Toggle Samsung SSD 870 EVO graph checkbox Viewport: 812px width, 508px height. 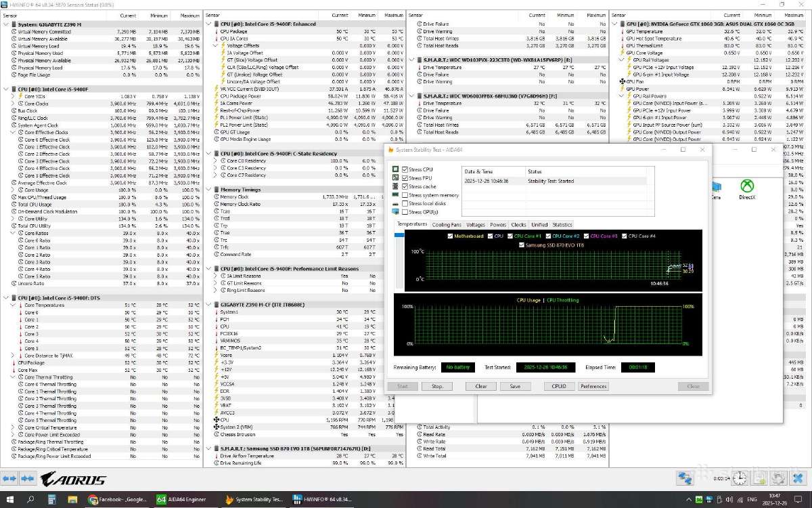pyautogui.click(x=521, y=245)
